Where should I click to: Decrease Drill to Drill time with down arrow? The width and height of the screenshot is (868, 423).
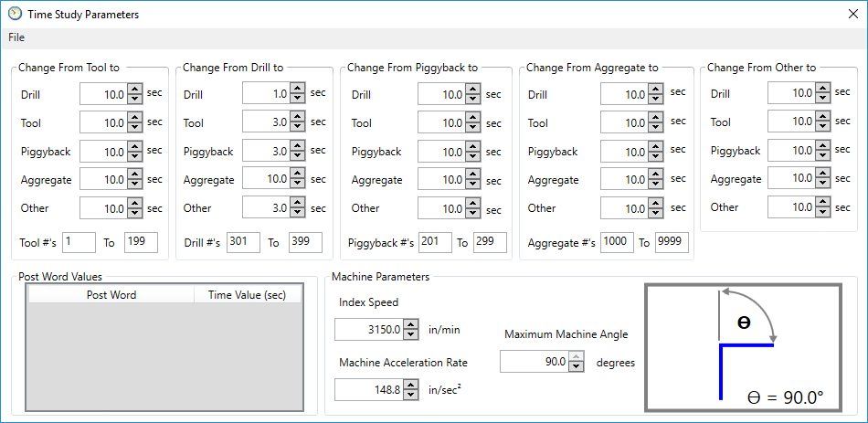[x=297, y=99]
